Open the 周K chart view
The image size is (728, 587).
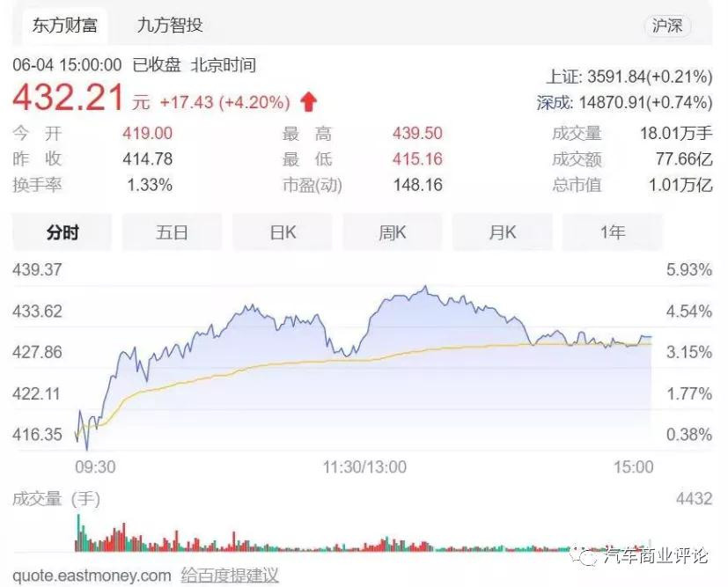(x=393, y=233)
